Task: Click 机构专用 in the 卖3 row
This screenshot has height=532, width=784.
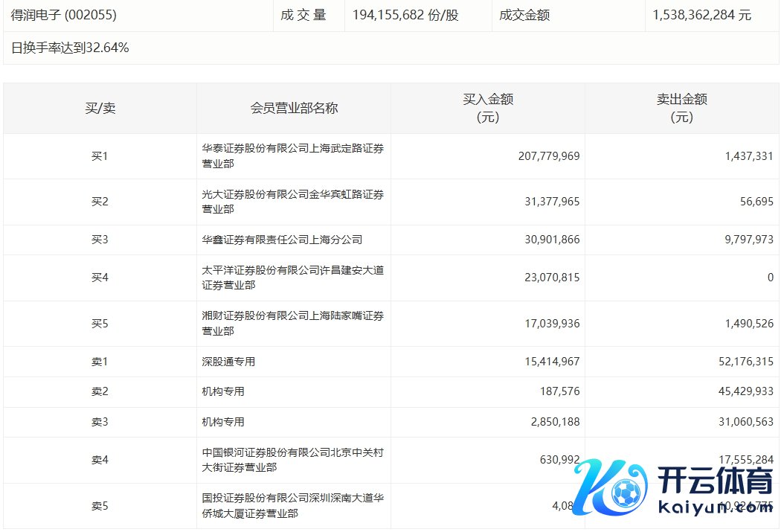Action: (223, 422)
